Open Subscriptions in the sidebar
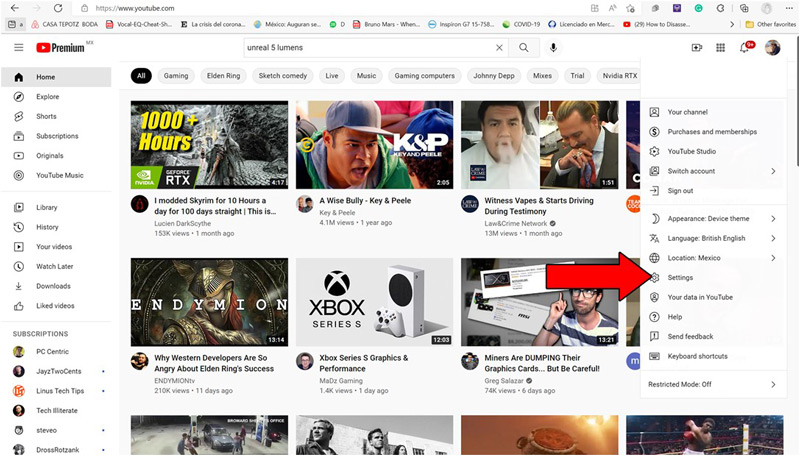 click(x=56, y=136)
